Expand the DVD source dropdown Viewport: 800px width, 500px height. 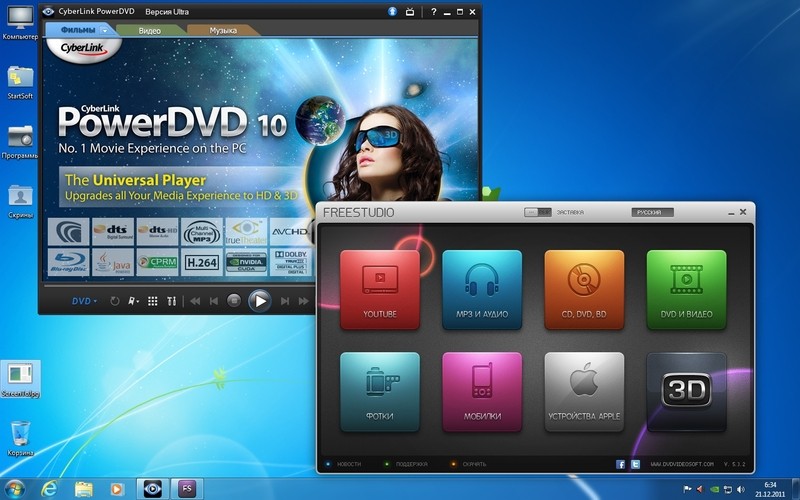84,302
